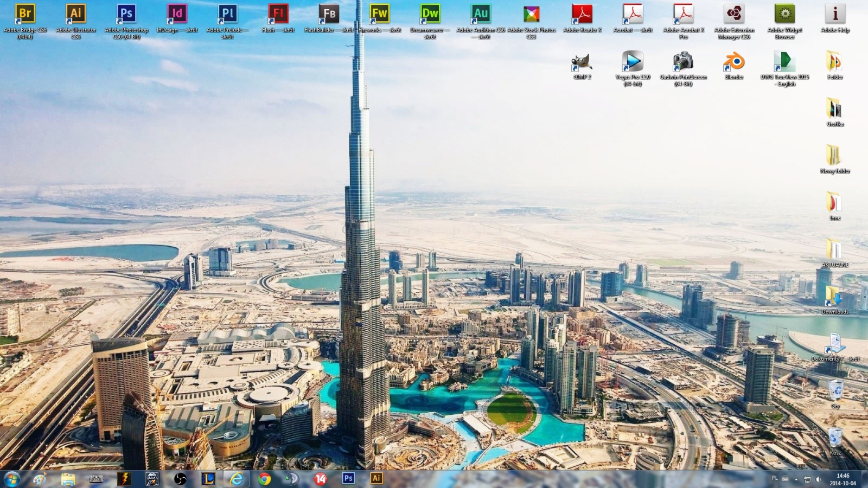Viewport: 868px width, 488px height.
Task: Select the Inne folder on desktop
Action: pyautogui.click(x=835, y=207)
